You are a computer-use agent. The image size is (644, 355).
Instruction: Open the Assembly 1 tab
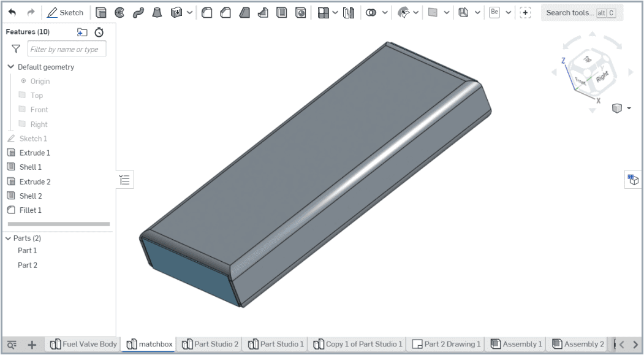click(x=515, y=345)
